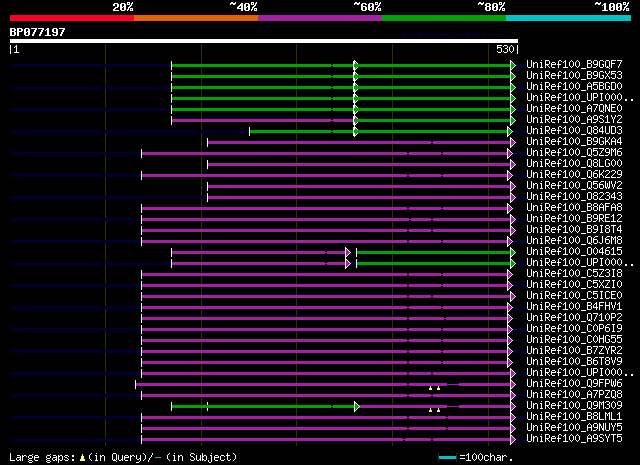This screenshot has width=640, height=465.
Task: Select the UniRef100_C0HG55 label
Action: (574, 340)
